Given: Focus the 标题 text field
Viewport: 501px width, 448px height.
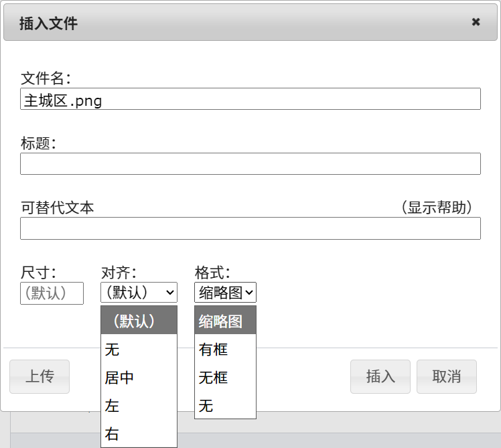Looking at the screenshot, I should pos(250,164).
